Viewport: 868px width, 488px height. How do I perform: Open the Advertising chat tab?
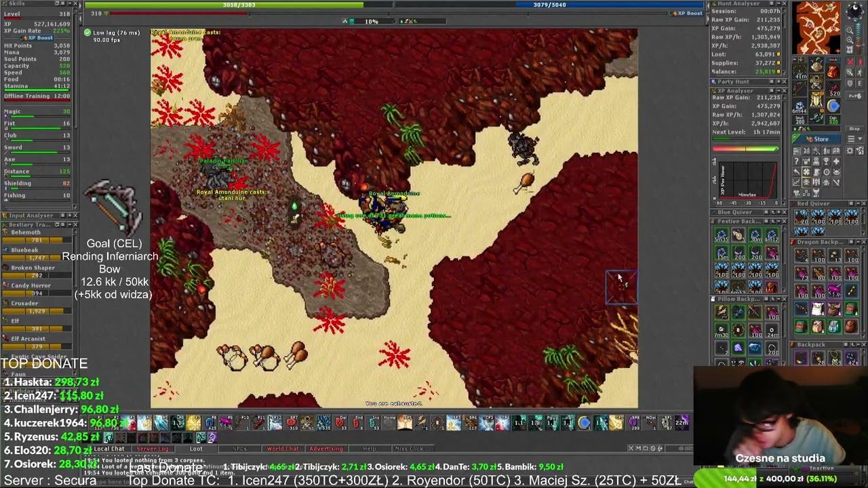(x=326, y=448)
